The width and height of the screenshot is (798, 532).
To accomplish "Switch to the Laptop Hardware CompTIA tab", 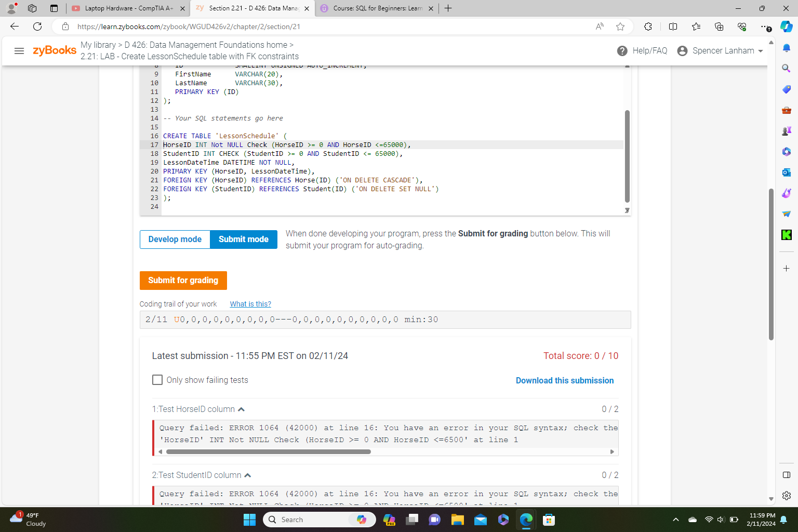I will (x=127, y=8).
